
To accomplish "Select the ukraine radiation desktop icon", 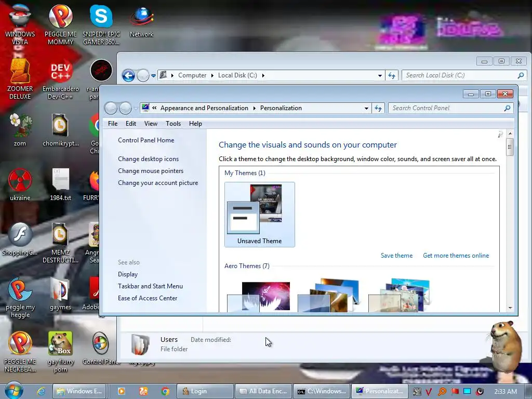I will point(20,184).
